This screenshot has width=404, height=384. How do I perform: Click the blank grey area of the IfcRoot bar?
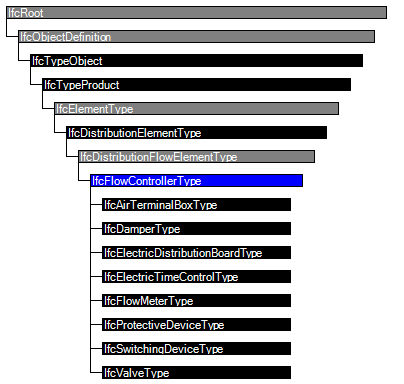[x=215, y=13]
